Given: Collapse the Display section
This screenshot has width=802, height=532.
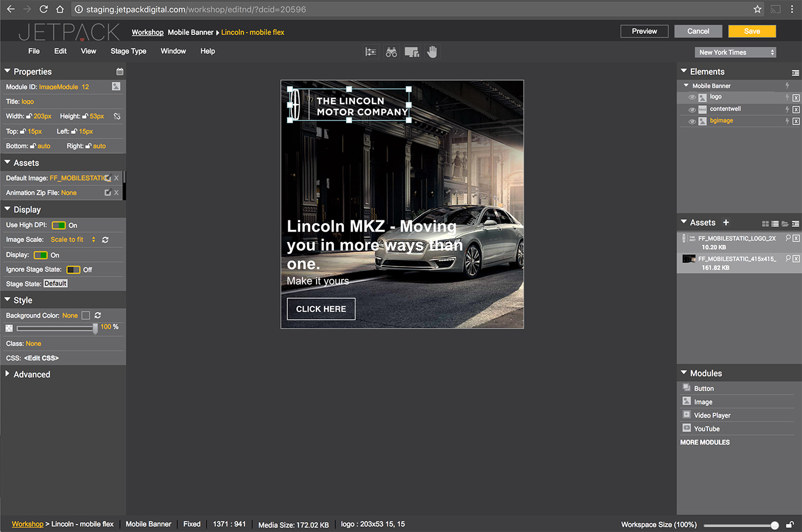Looking at the screenshot, I should click(8, 209).
